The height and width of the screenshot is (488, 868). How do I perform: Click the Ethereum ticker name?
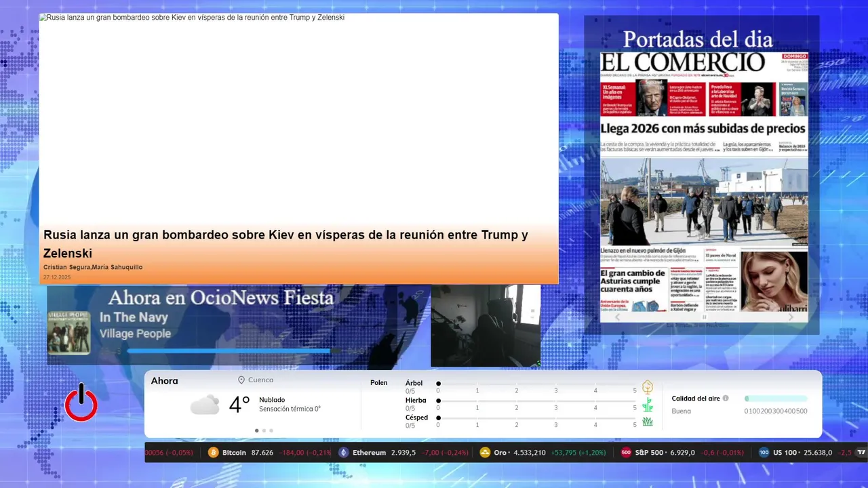(369, 453)
